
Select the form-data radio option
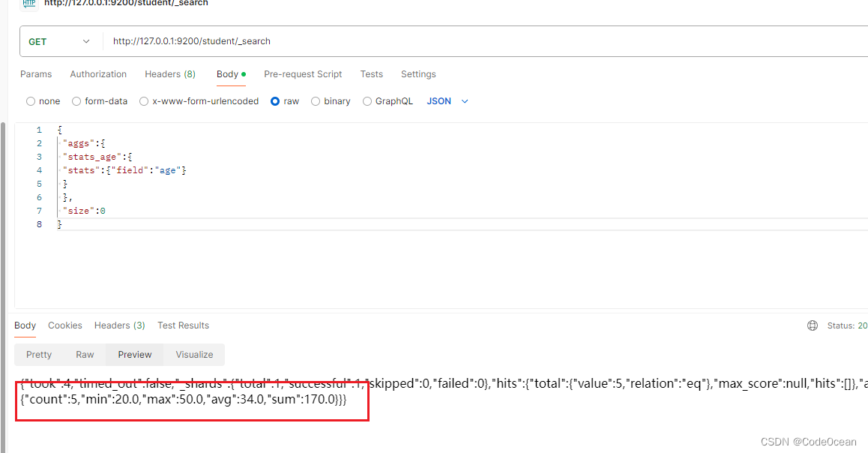[76, 101]
